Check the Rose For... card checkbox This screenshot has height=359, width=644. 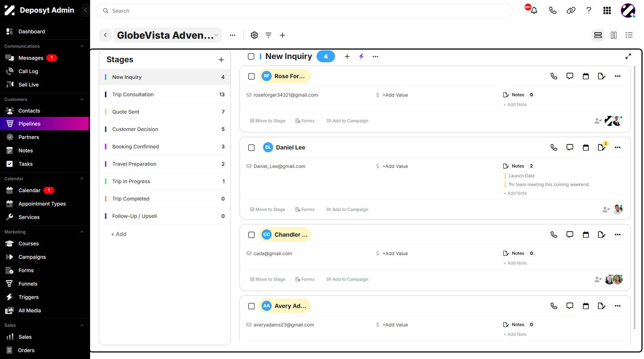point(251,76)
